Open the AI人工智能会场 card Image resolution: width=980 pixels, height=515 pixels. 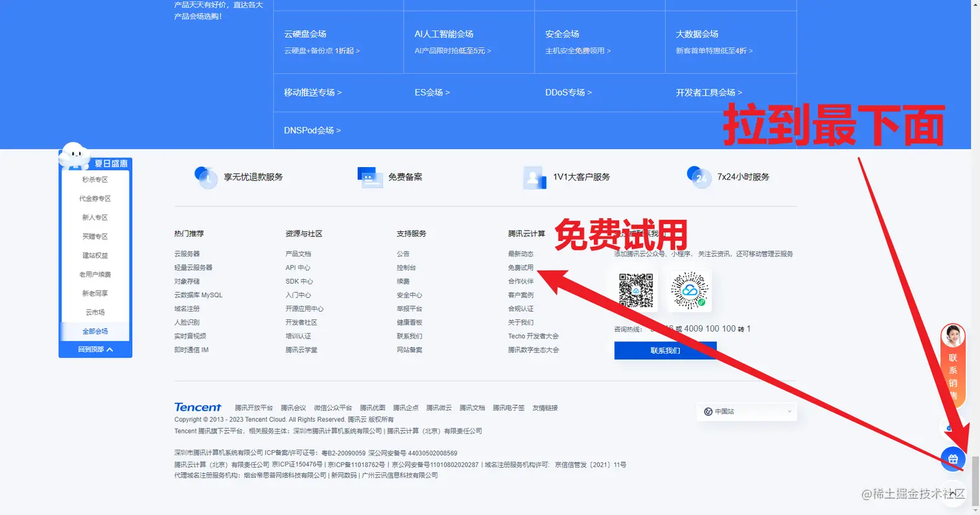click(470, 41)
